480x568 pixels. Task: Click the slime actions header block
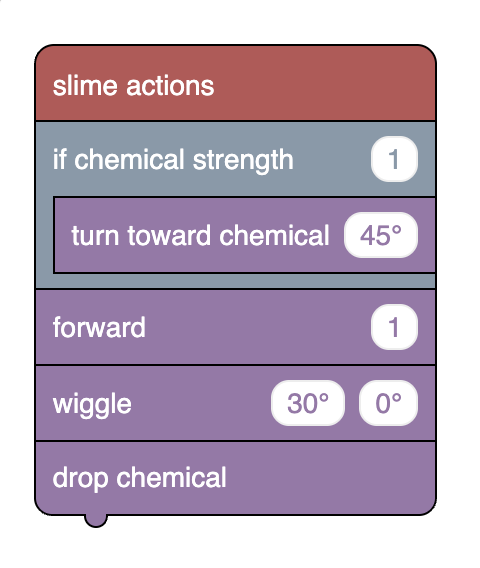point(235,83)
